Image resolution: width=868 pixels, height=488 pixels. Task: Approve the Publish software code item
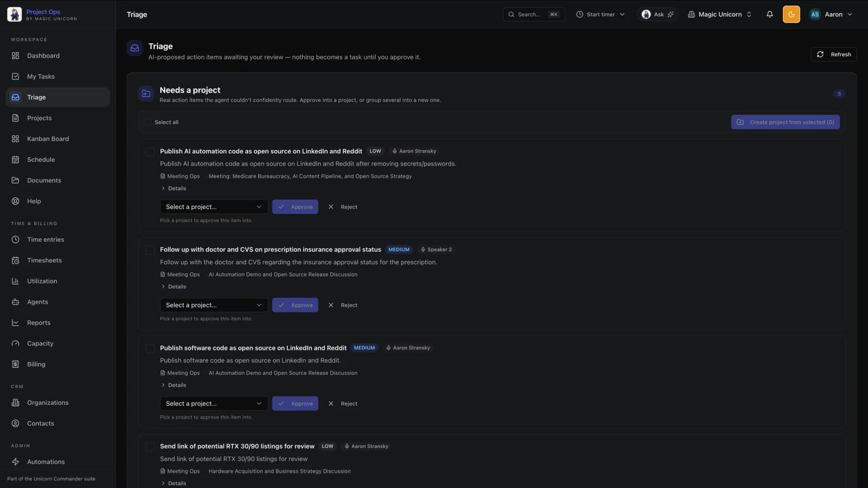295,404
